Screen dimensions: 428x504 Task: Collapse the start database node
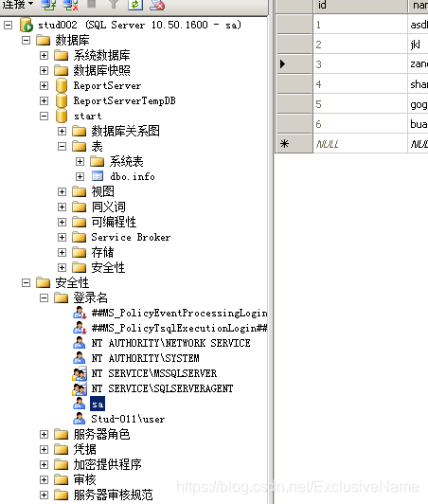click(x=44, y=116)
